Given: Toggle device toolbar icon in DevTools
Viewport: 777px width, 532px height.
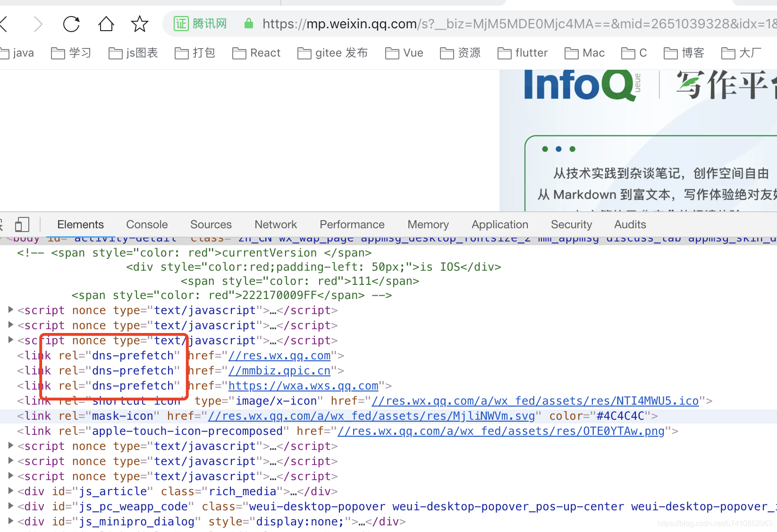Looking at the screenshot, I should tap(22, 224).
